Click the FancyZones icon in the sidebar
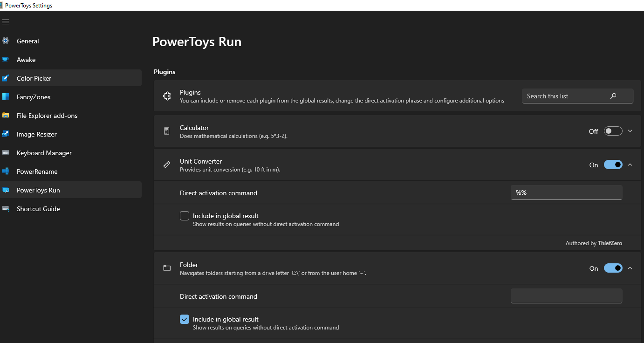Screen dimensions: 644x343 click(x=6, y=96)
